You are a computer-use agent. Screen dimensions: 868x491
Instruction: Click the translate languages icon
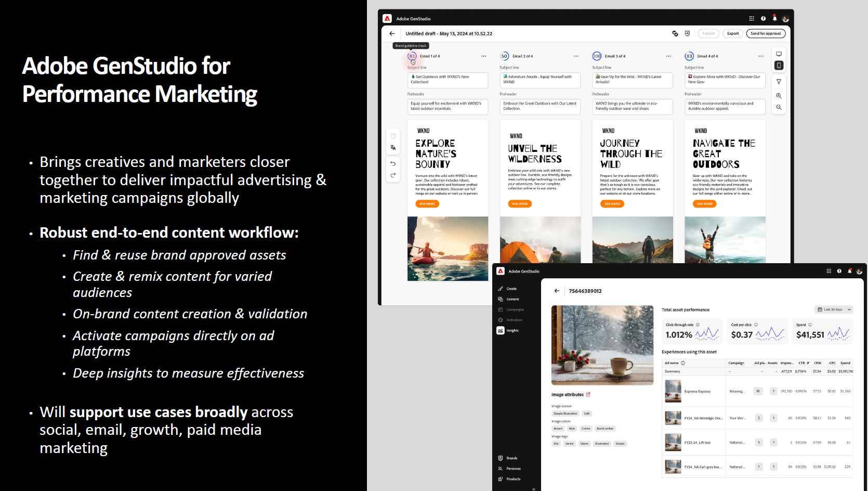click(393, 147)
